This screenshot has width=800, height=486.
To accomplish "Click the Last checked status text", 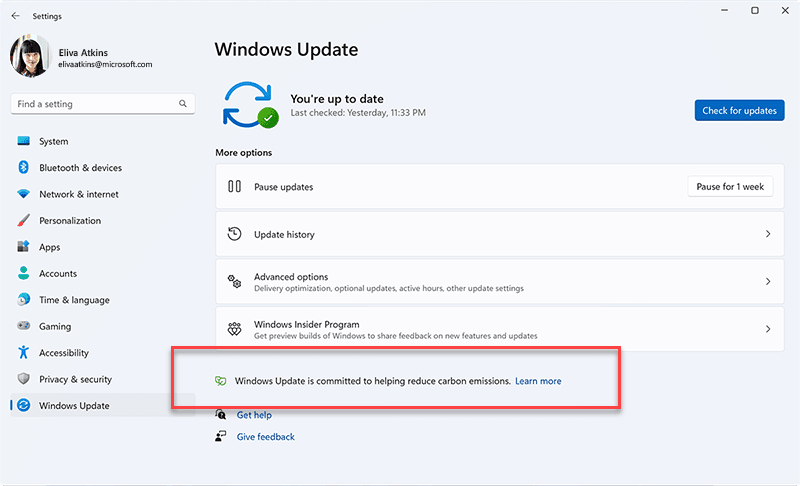I will (x=358, y=113).
